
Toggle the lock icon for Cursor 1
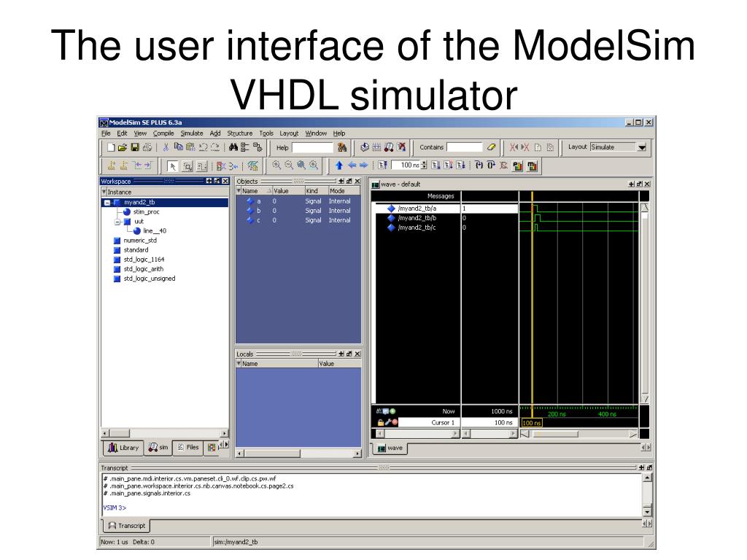pos(381,422)
